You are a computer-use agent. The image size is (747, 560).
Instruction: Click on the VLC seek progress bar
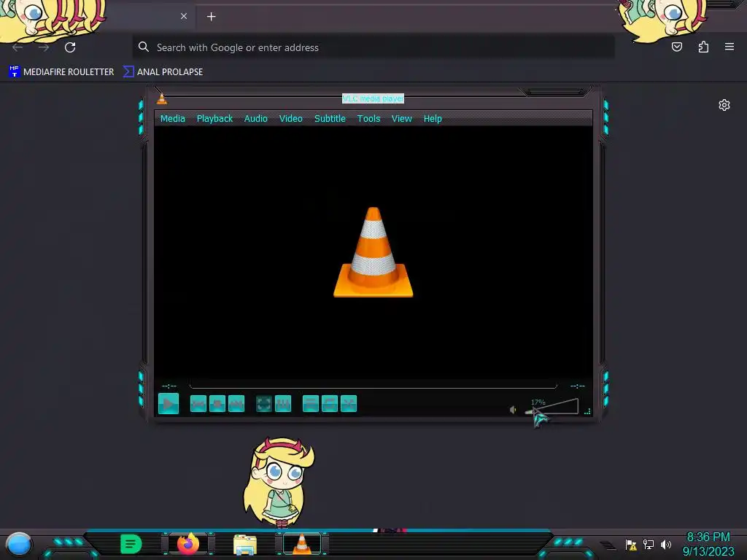[373, 385]
